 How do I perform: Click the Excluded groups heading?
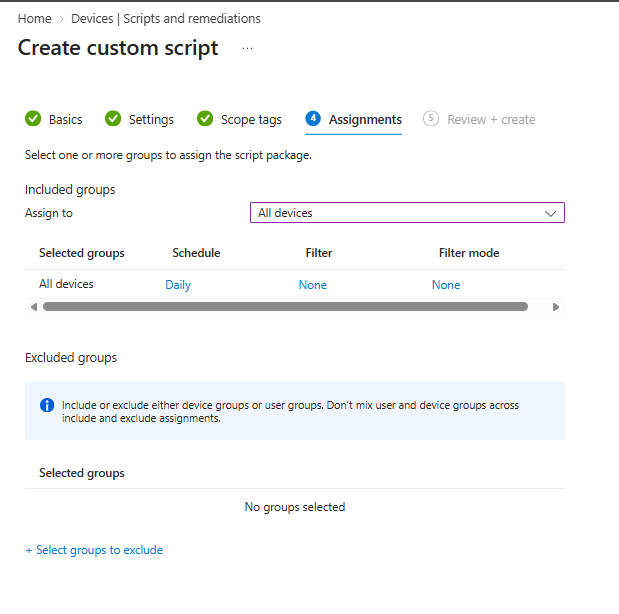71,357
